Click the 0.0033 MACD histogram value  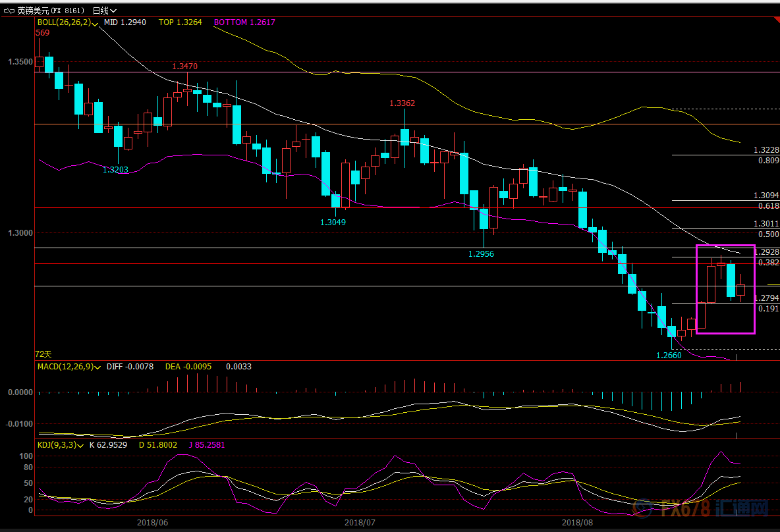(238, 367)
